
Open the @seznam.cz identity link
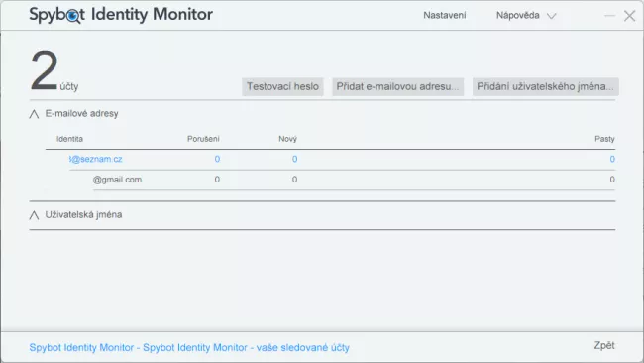pos(96,159)
